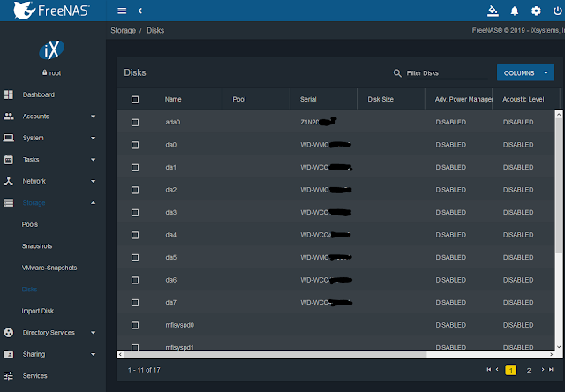Open the settings gear icon
Image resolution: width=565 pixels, height=392 pixels.
[x=536, y=11]
